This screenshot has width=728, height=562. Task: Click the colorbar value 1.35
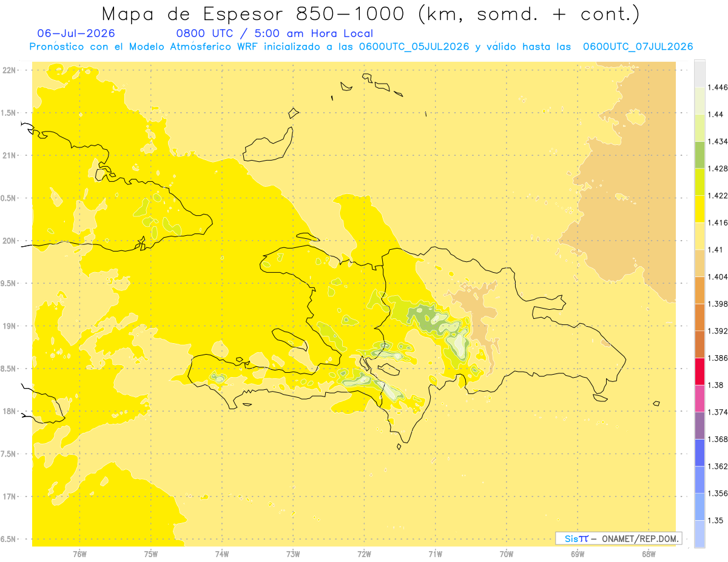click(715, 521)
